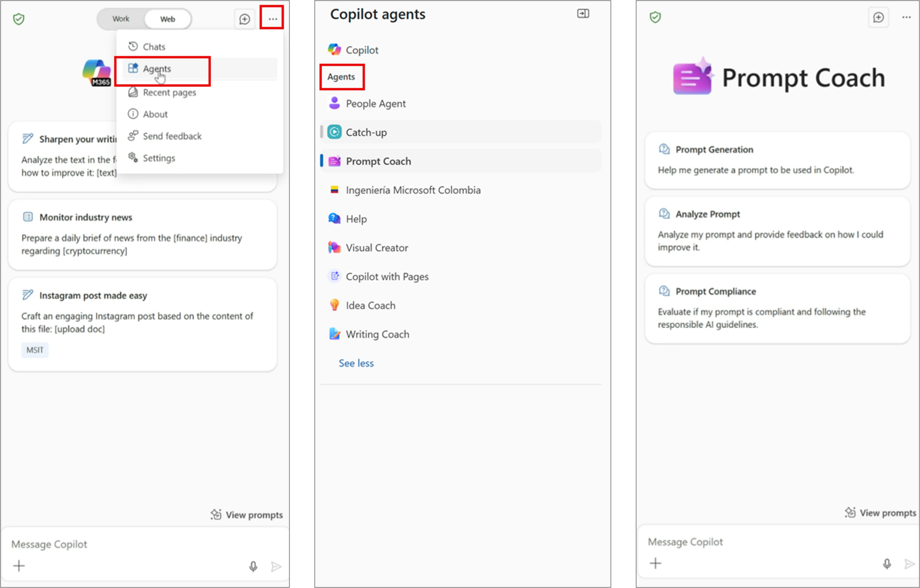Select the Prompt Coach agent row
This screenshot has height=588, width=920.
pos(461,161)
